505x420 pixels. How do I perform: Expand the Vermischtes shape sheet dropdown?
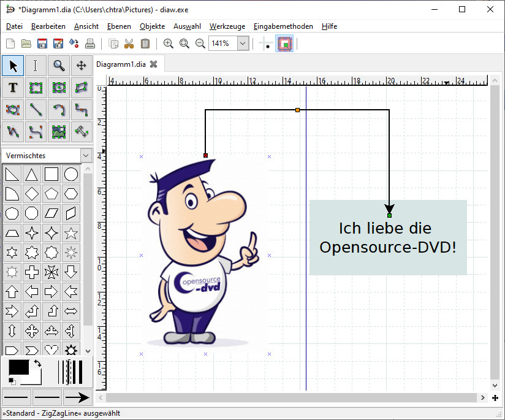[x=86, y=156]
